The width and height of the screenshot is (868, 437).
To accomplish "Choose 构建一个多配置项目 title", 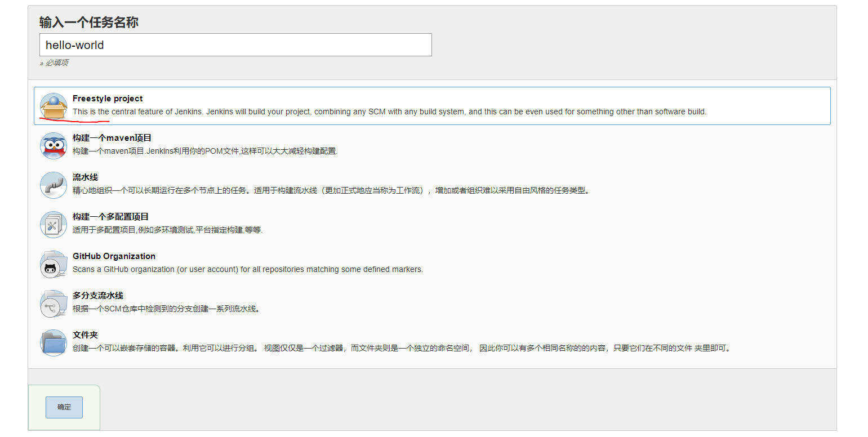I will [x=110, y=217].
